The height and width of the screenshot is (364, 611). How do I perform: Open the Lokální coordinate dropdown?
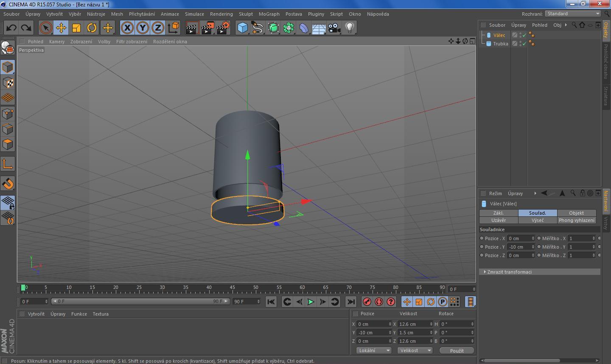[374, 350]
